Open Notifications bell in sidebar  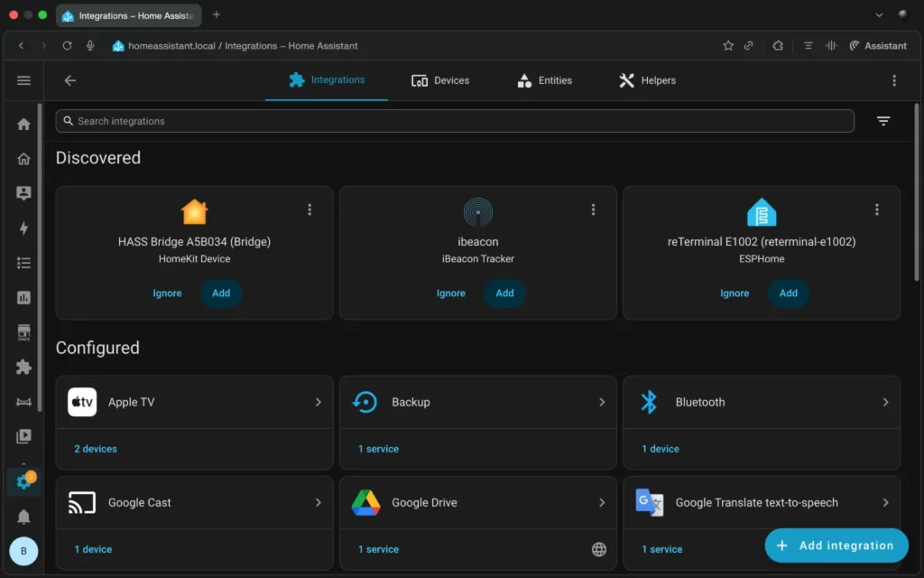(x=23, y=517)
